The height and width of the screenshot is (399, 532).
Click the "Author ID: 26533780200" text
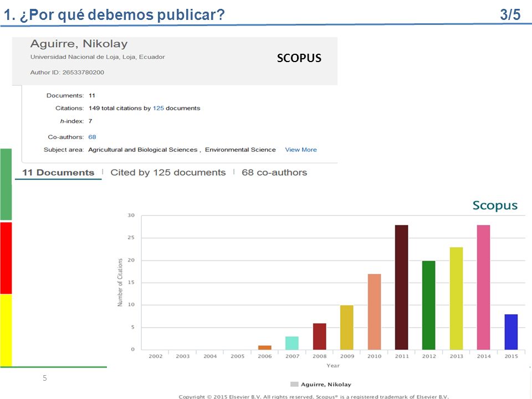[67, 72]
